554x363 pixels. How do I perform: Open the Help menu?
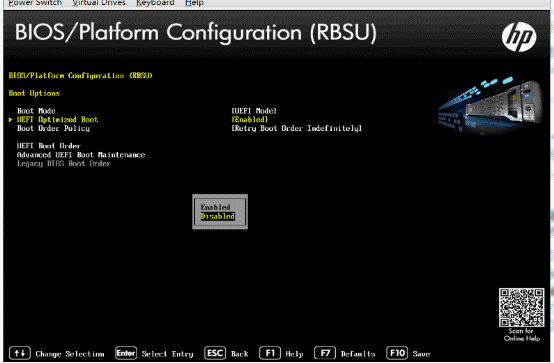[x=194, y=3]
